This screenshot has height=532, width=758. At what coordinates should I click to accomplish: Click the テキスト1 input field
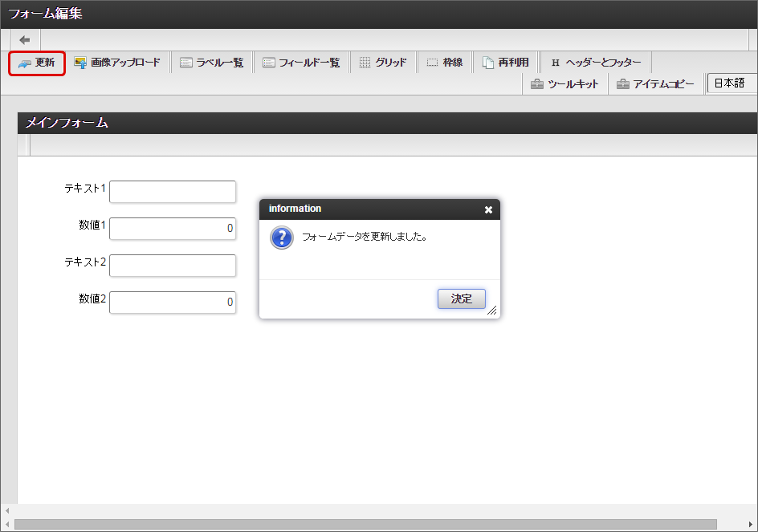point(173,192)
